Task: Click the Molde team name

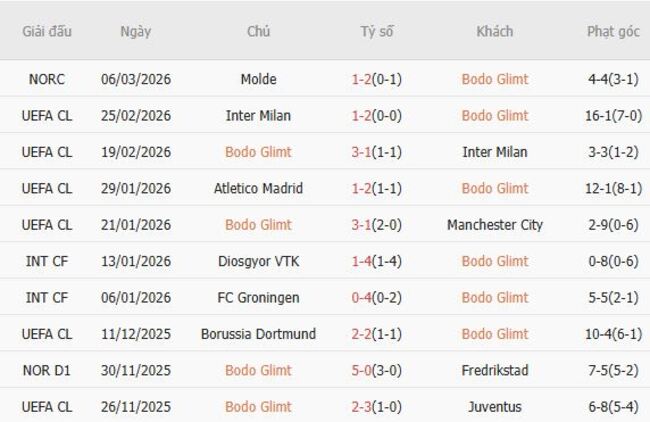Action: coord(258,79)
